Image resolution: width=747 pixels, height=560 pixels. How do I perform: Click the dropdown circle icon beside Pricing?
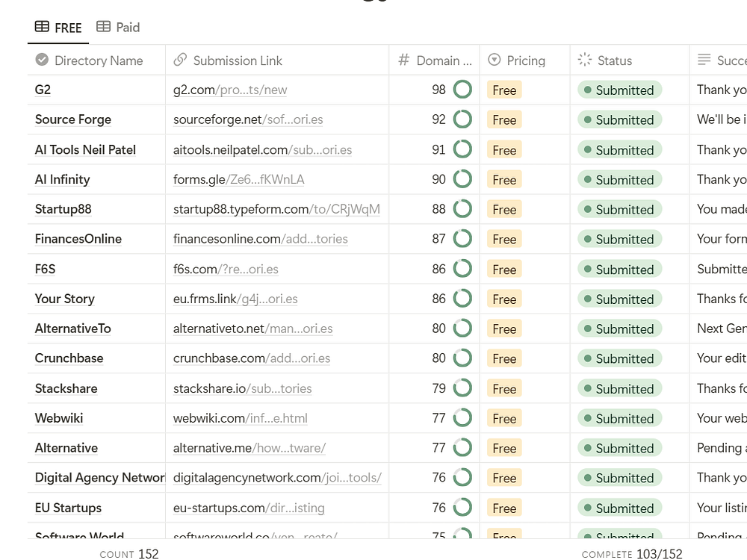[494, 60]
